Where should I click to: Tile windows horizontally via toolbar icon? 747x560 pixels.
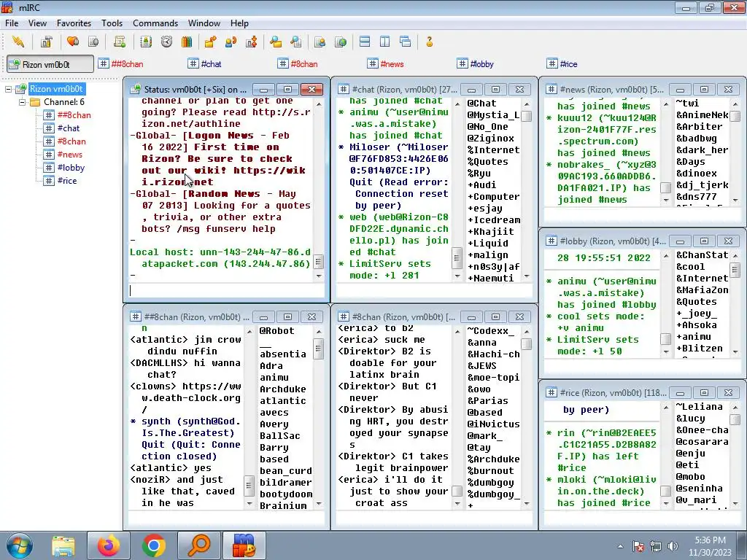365,42
